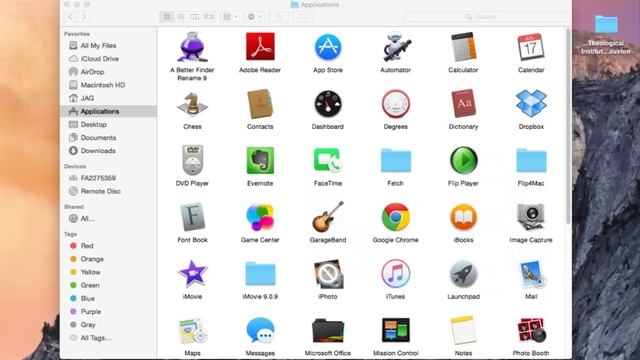This screenshot has width=640, height=360.
Task: Open DVD Player
Action: coord(192,160)
